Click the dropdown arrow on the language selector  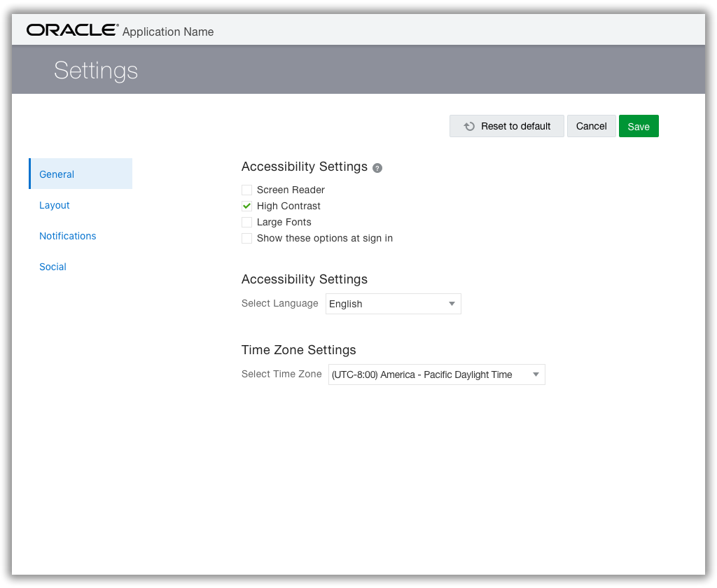coord(452,304)
